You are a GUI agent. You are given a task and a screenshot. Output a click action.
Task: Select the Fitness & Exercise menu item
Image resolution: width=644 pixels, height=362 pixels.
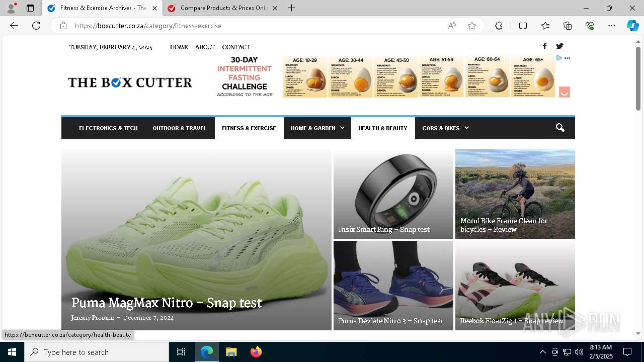point(249,128)
